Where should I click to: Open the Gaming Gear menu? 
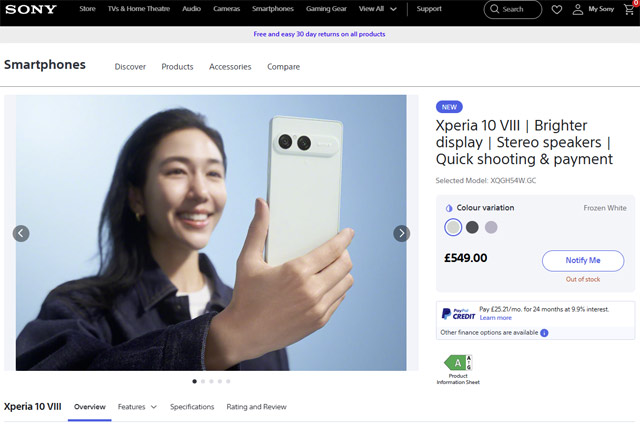coord(326,9)
